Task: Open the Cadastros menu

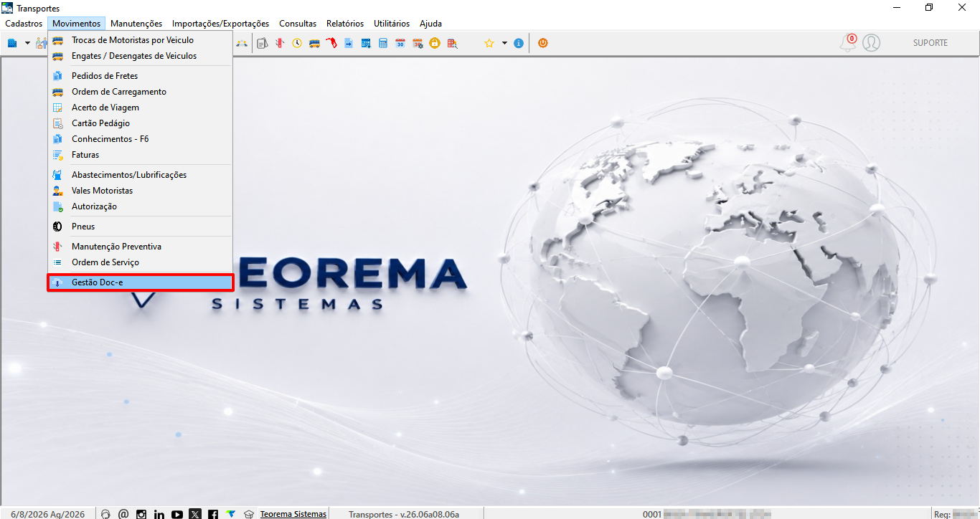Action: 24,24
